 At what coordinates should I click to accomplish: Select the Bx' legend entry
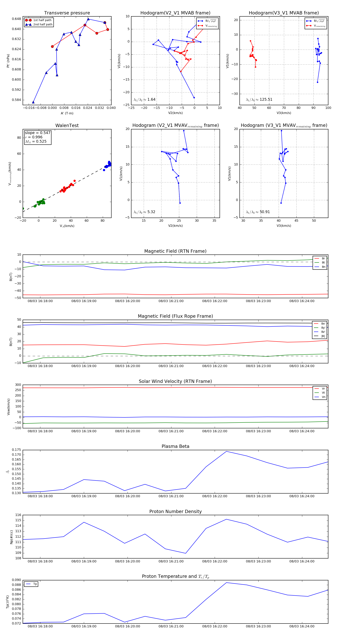click(320, 324)
